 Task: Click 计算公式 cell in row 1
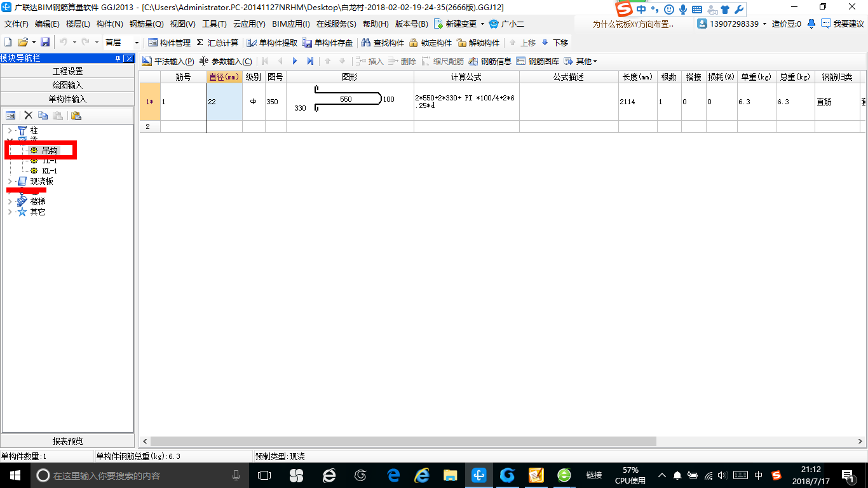[x=466, y=102]
